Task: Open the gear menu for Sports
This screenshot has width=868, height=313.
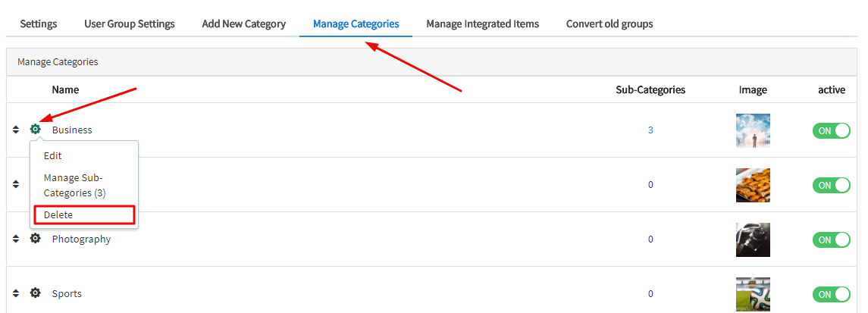Action: coord(35,293)
